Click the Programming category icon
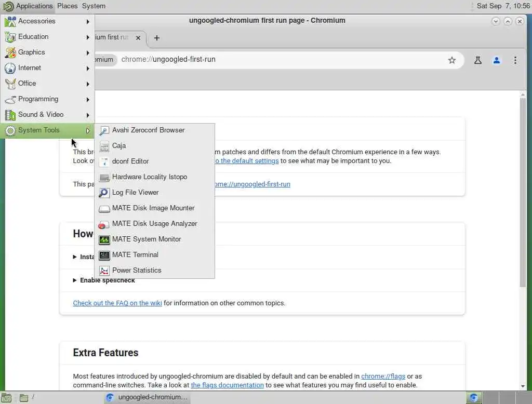This screenshot has height=404, width=532. [10, 99]
